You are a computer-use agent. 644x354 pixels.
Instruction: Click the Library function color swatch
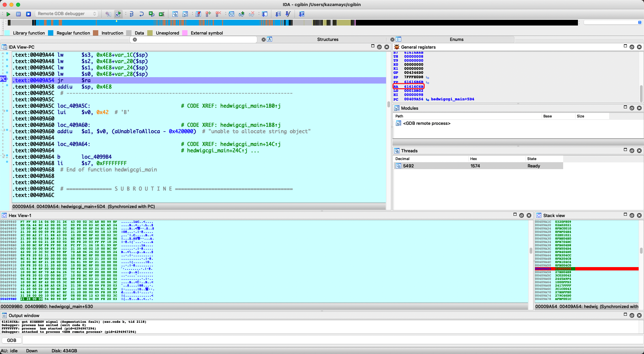pyautogui.click(x=7, y=33)
